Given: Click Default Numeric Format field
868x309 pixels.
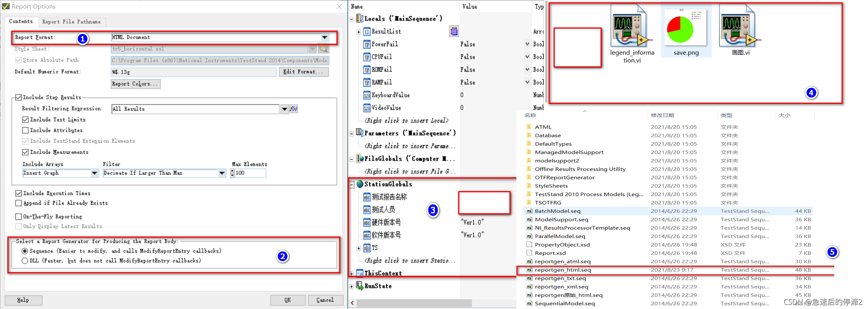Looking at the screenshot, I should point(193,72).
